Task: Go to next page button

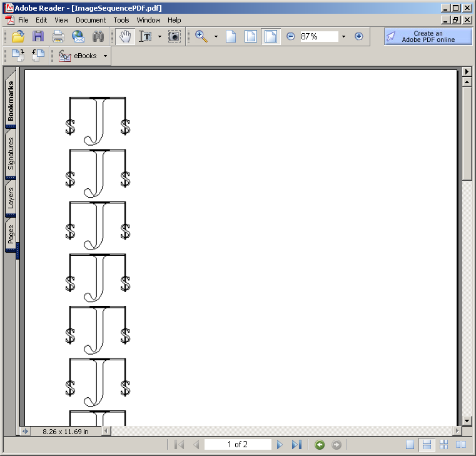Action: coord(280,445)
